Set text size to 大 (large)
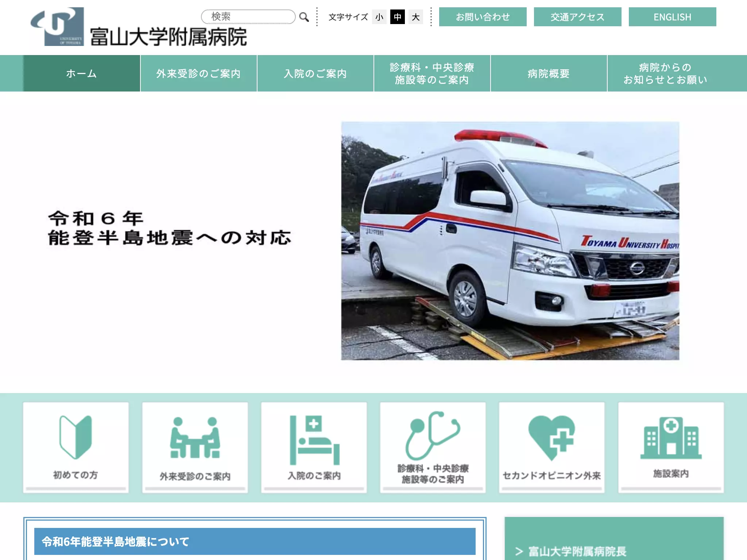Image resolution: width=747 pixels, height=560 pixels. [416, 17]
